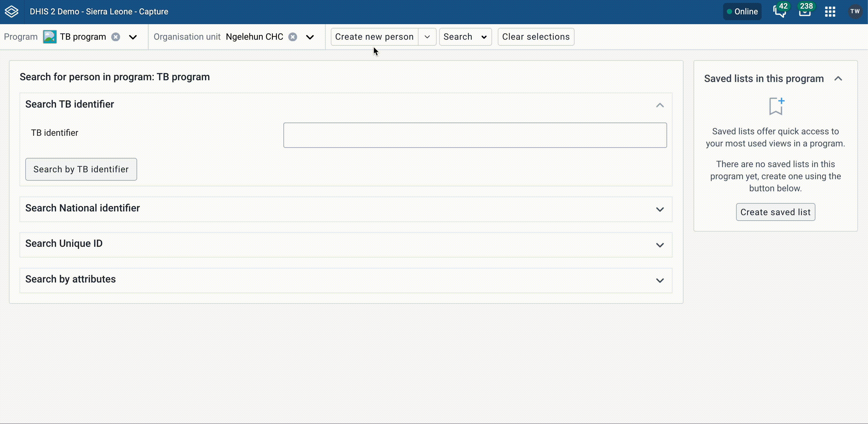Clear the TB program selection

(116, 37)
